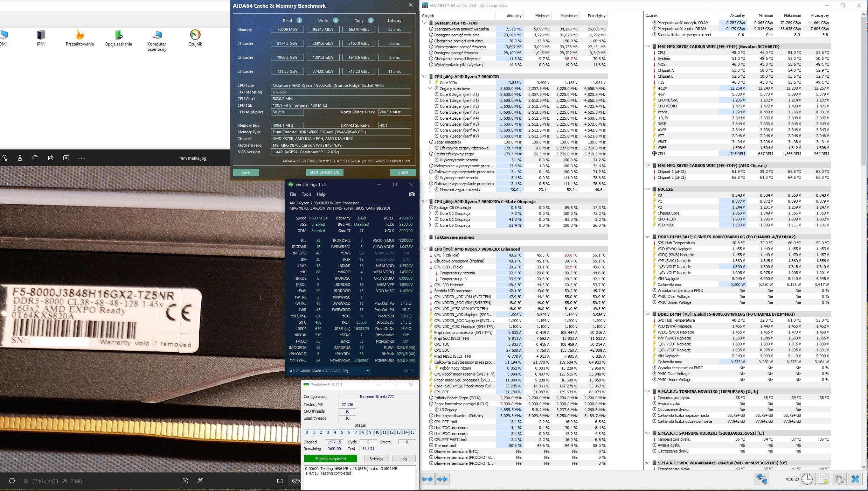Click Start Benchmark button in AIDA64
Screen dimensions: 868x491
pos(324,172)
